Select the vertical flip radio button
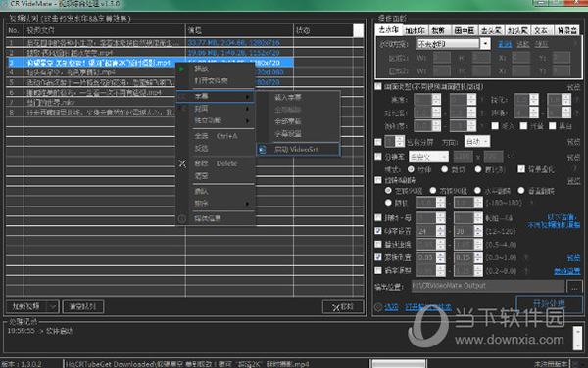The image size is (588, 368). (x=521, y=191)
